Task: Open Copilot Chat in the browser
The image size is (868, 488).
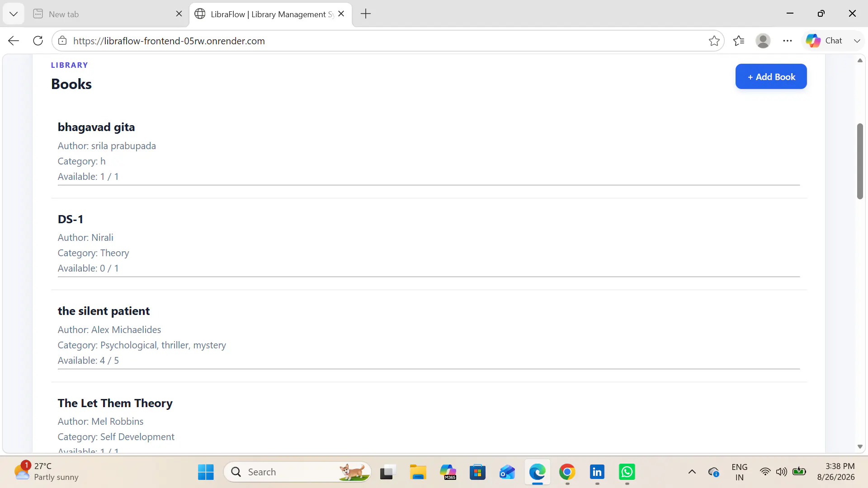Action: [x=825, y=41]
